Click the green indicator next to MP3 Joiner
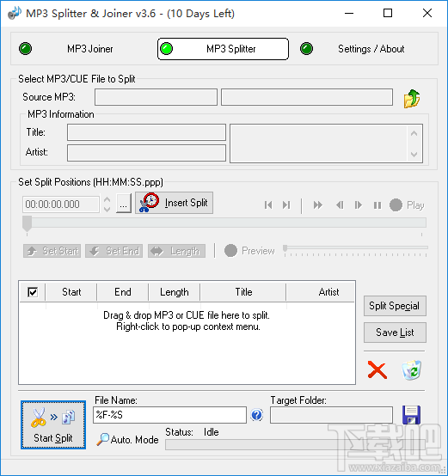This screenshot has height=476, width=448. (x=26, y=49)
